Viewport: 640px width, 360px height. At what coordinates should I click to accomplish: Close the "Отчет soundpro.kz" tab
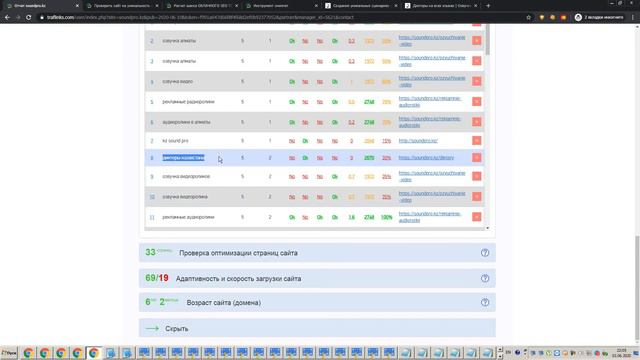[77, 6]
